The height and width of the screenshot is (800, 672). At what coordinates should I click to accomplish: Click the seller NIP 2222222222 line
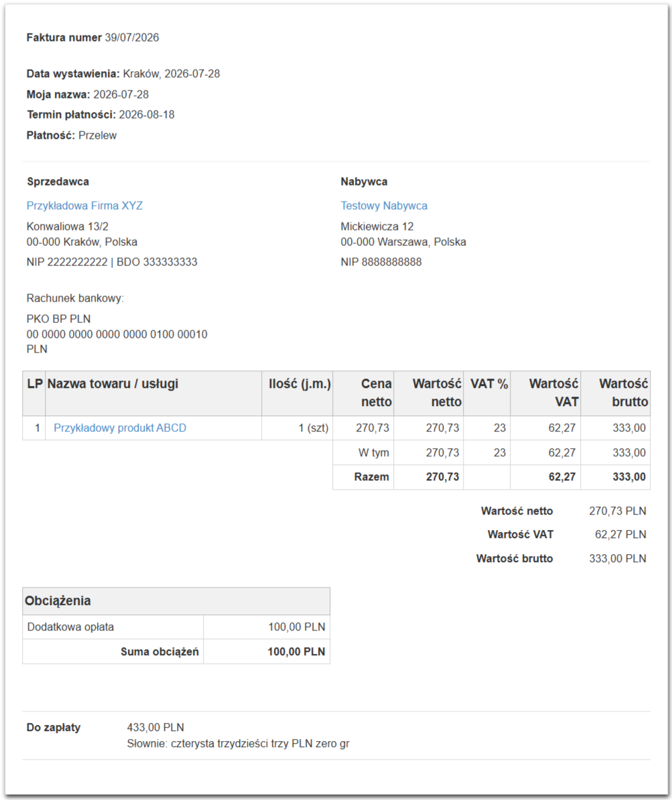click(x=112, y=262)
